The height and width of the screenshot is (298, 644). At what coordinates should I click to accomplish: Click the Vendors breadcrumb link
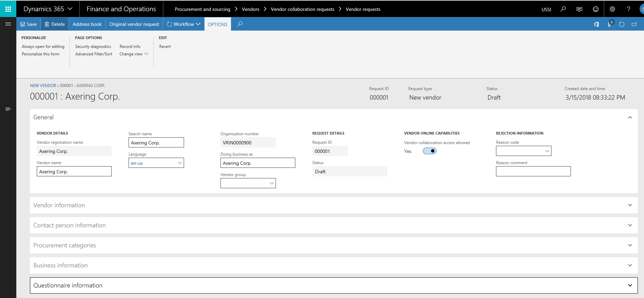pos(250,9)
